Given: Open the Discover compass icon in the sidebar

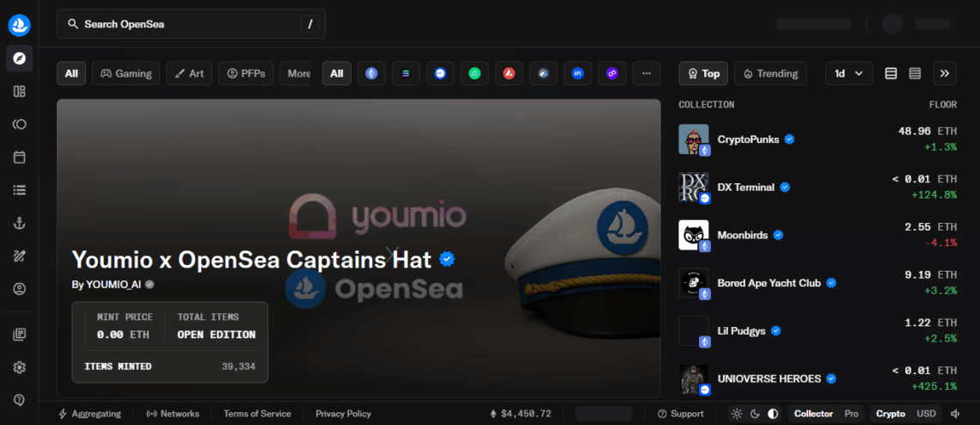Looking at the screenshot, I should pyautogui.click(x=19, y=59).
